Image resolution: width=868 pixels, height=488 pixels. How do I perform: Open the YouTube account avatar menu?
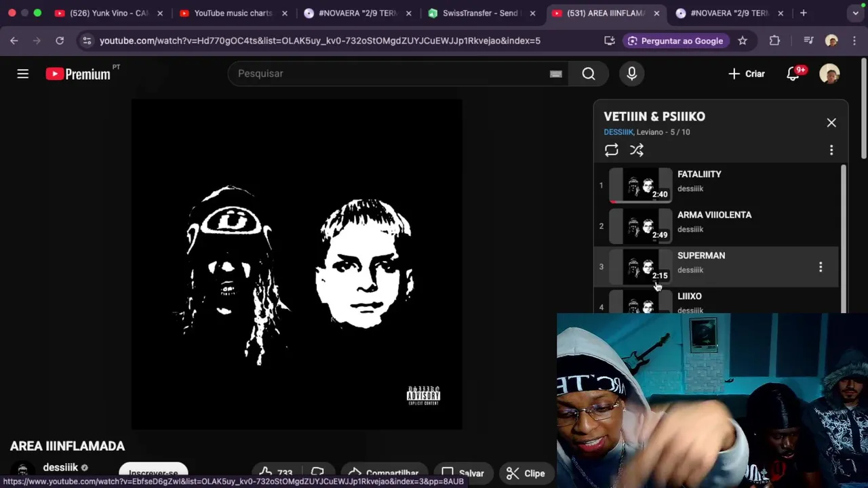(829, 74)
